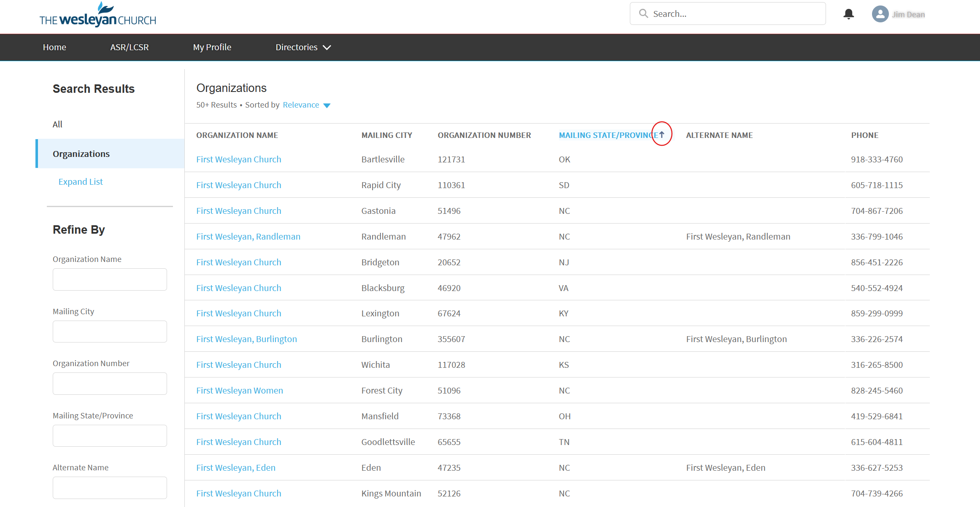Image resolution: width=980 pixels, height=507 pixels.
Task: Open First Wesleyan Women organization link
Action: [x=239, y=391]
